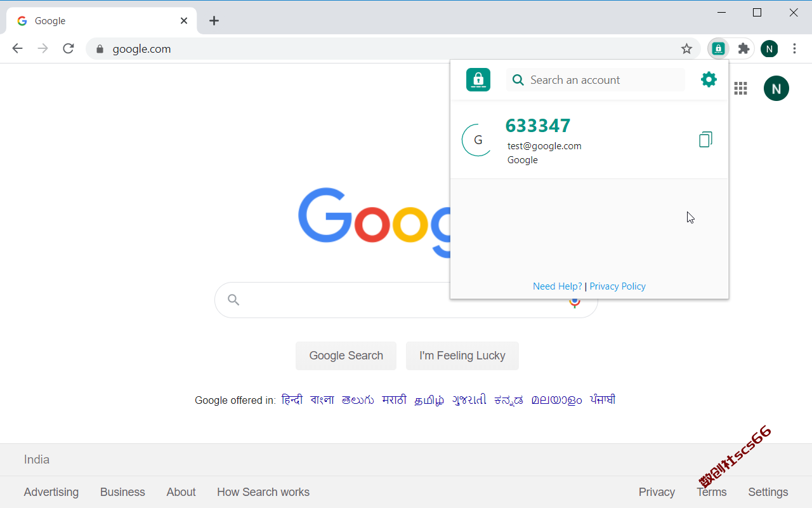
Task: Switch Google to Kannada (ಕನ್ನಡ)
Action: pos(509,400)
